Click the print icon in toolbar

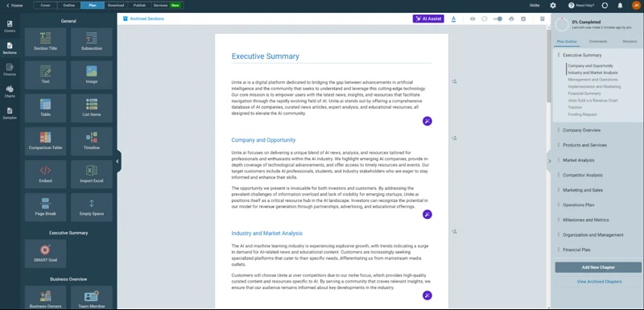(x=511, y=19)
